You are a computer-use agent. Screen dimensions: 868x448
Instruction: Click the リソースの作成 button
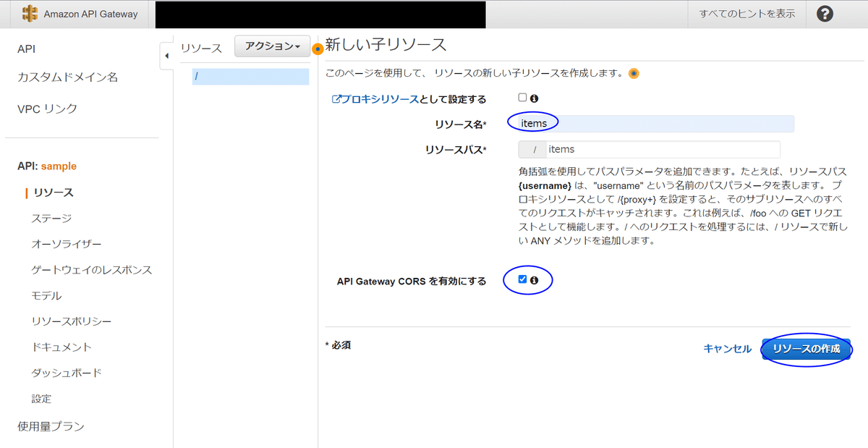(x=806, y=348)
